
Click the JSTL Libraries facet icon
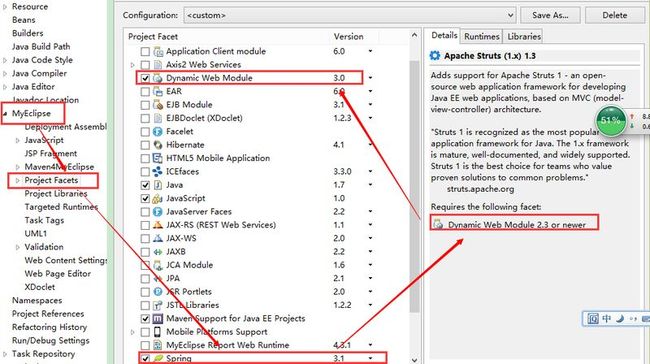pos(158,305)
